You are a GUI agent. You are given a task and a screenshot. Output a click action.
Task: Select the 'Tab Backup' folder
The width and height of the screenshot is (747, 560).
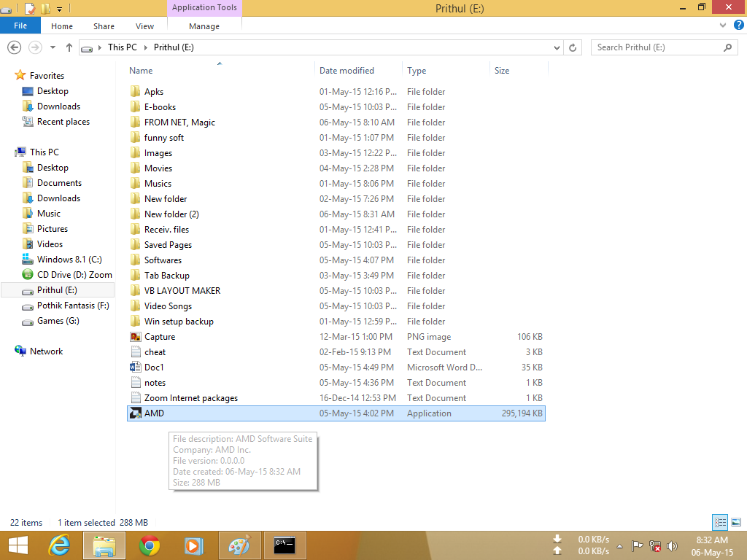(x=167, y=275)
